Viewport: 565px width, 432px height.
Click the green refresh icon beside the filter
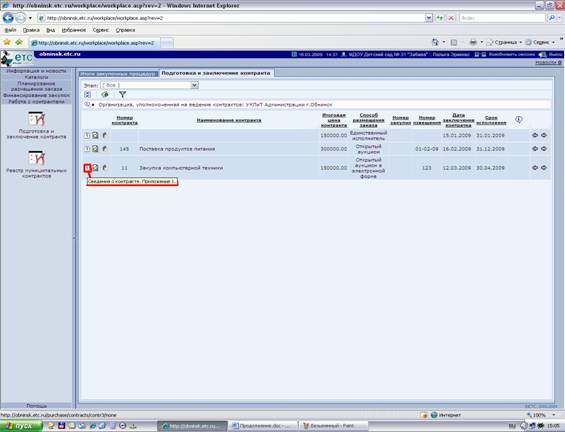(105, 94)
